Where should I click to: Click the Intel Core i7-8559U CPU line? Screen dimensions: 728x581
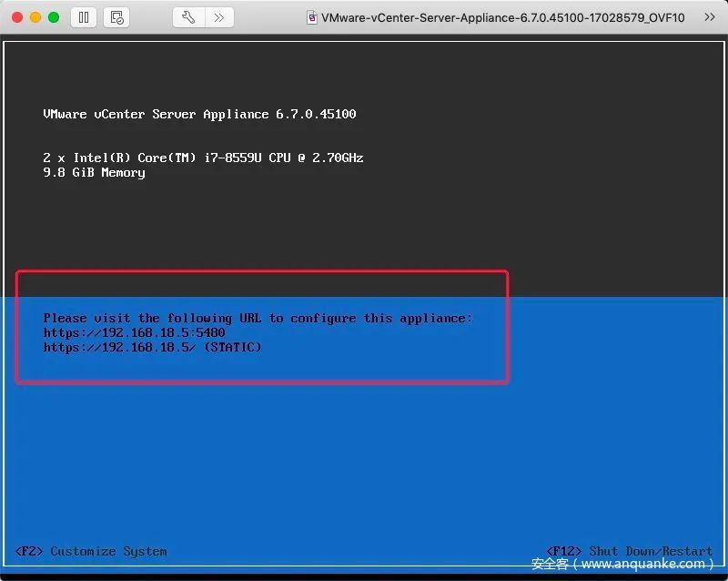click(x=203, y=158)
